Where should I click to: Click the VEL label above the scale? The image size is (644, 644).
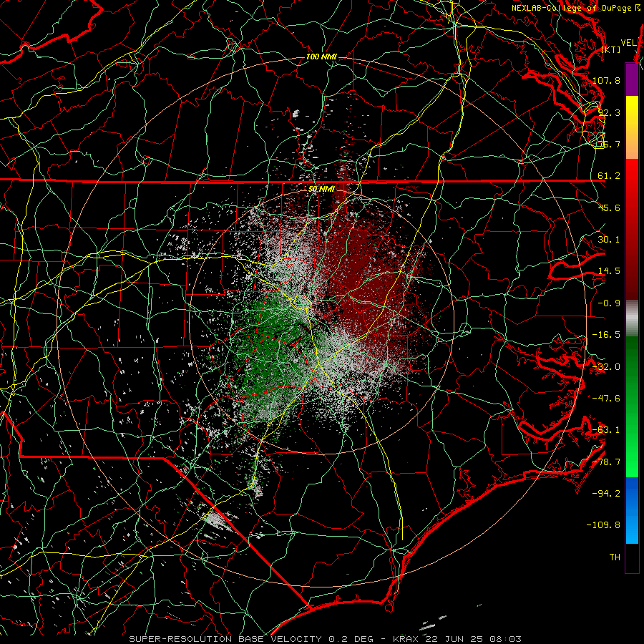628,43
